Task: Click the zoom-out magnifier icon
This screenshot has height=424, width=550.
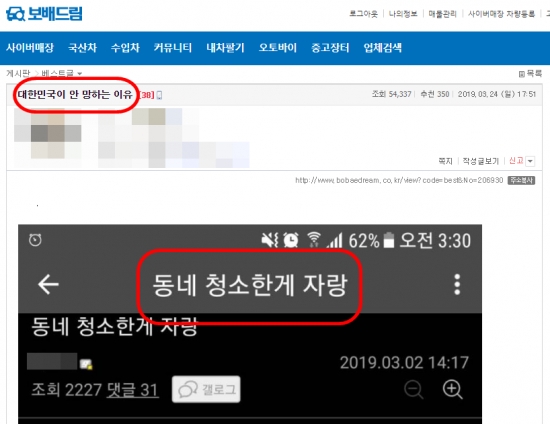Action: (x=414, y=389)
